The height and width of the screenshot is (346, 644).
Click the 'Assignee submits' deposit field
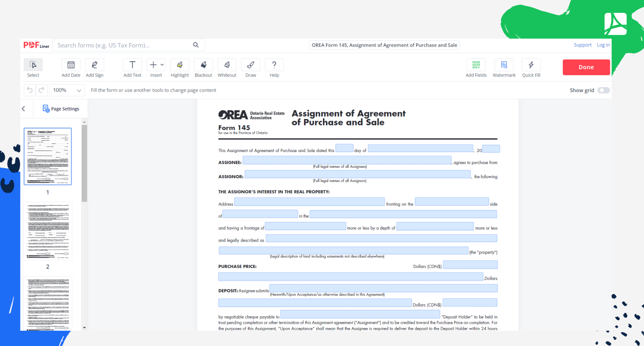click(x=384, y=288)
